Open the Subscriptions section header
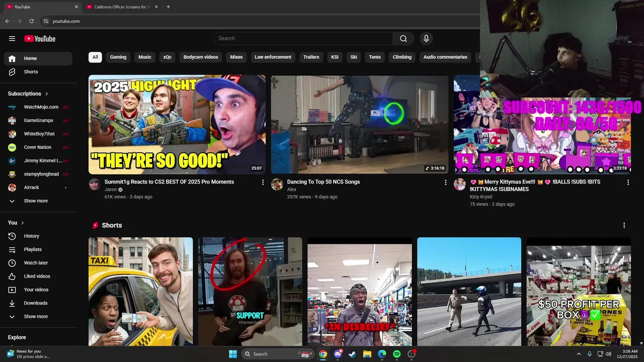Image resolution: width=644 pixels, height=362 pixels. pos(28,94)
